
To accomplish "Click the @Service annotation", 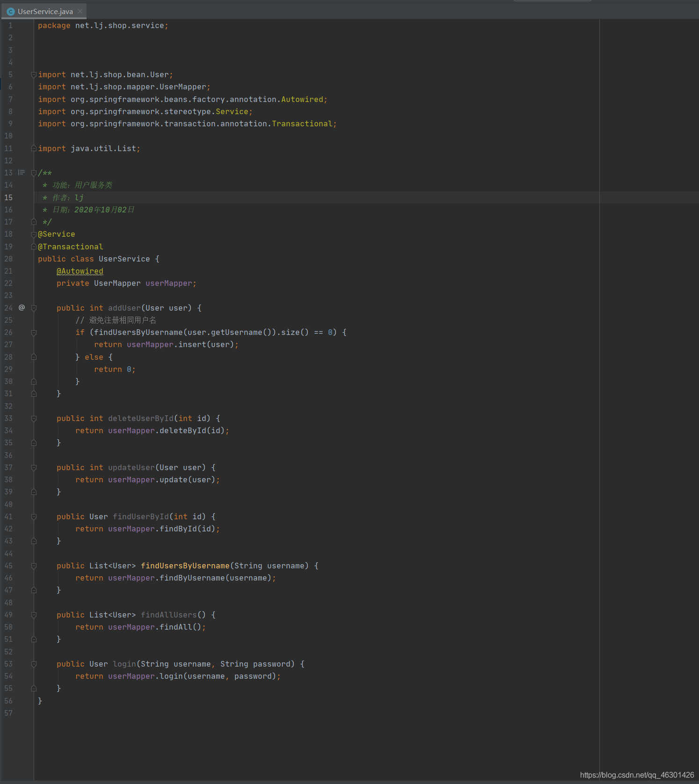I will pos(56,234).
